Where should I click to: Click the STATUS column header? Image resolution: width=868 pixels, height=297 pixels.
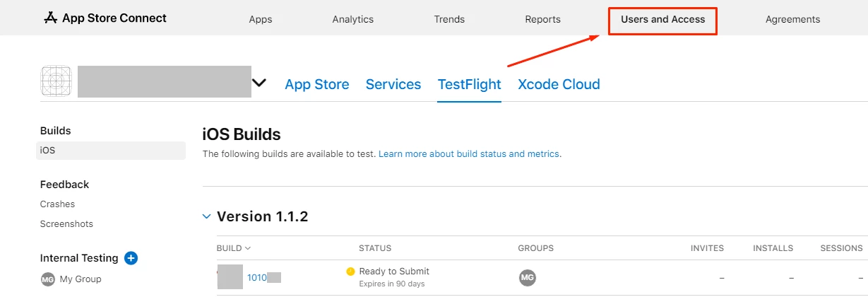coord(375,248)
